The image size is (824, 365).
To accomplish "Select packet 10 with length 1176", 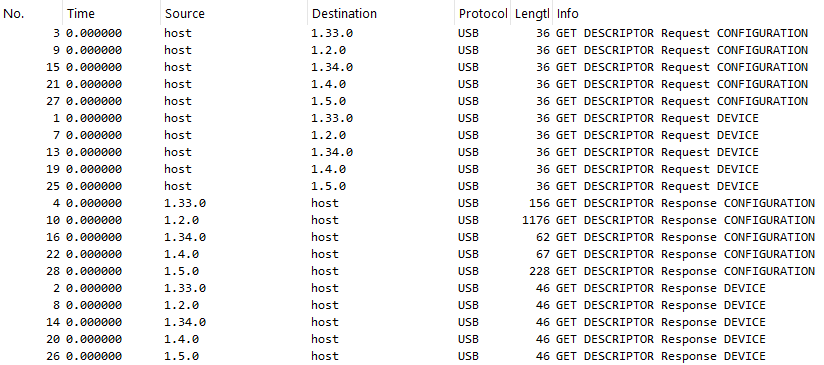I will [412, 220].
